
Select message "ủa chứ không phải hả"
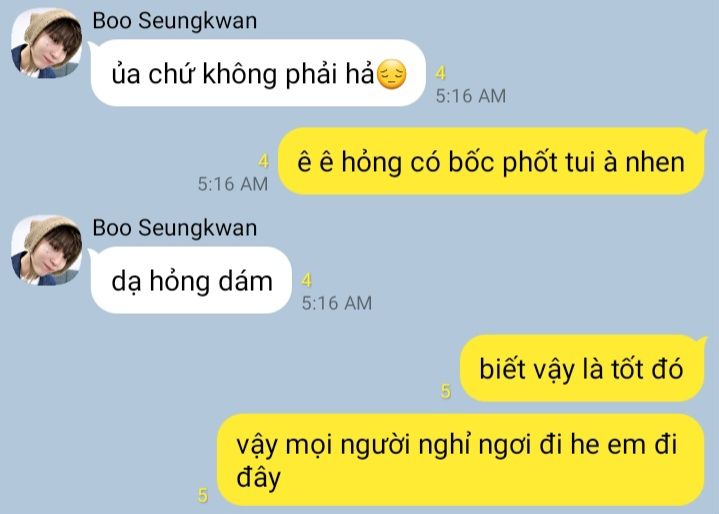[258, 73]
